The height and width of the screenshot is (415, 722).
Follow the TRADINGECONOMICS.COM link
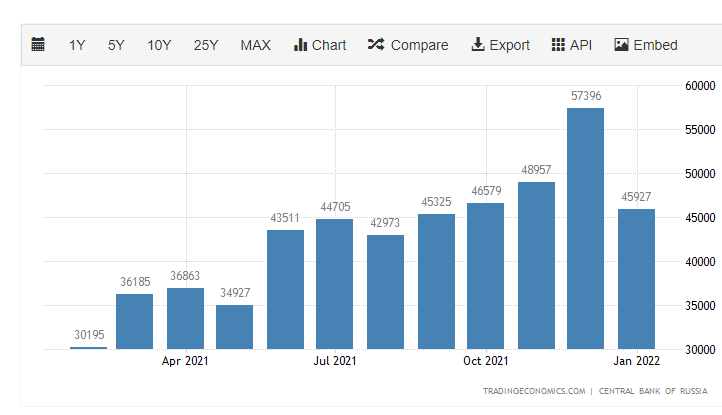point(534,391)
